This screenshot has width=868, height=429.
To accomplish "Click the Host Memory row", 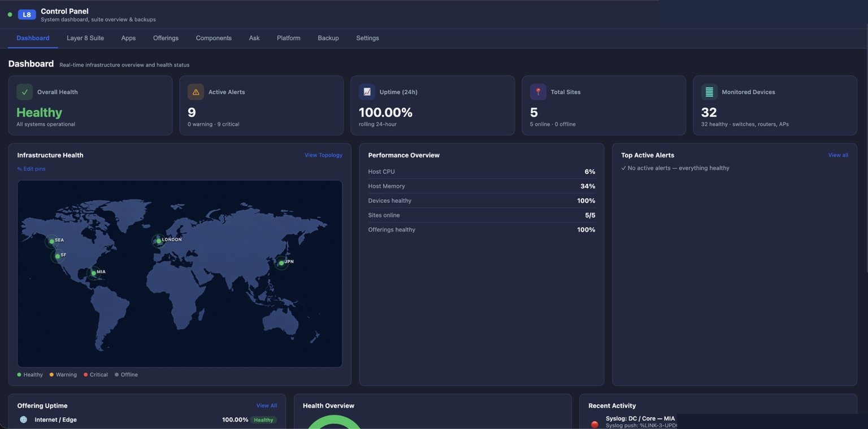I will [481, 186].
